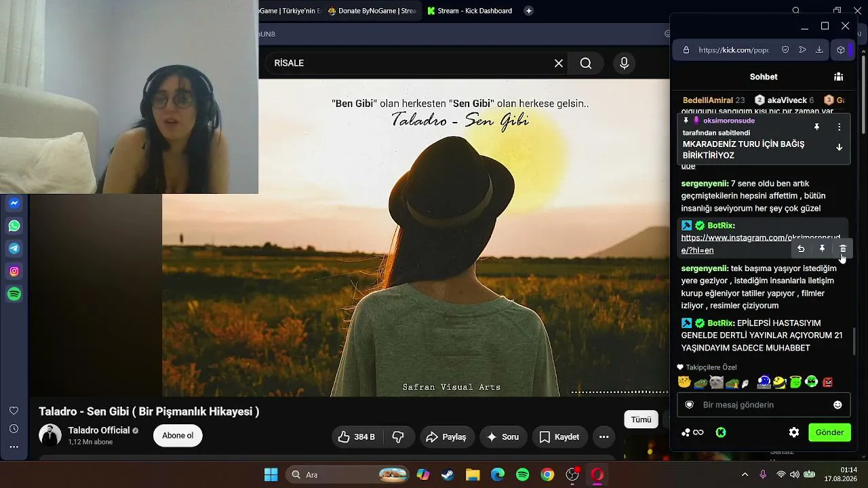Show hidden system tray icons

click(x=745, y=474)
